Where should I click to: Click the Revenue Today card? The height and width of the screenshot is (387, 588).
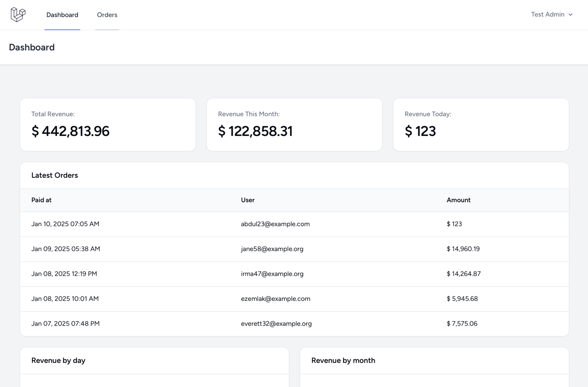pyautogui.click(x=481, y=125)
